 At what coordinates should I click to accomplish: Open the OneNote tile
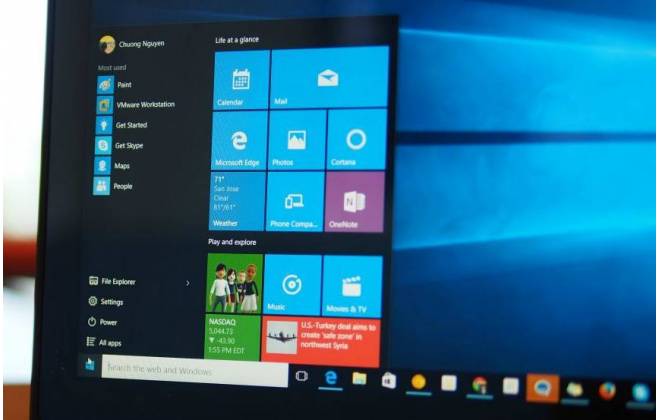coord(355,201)
